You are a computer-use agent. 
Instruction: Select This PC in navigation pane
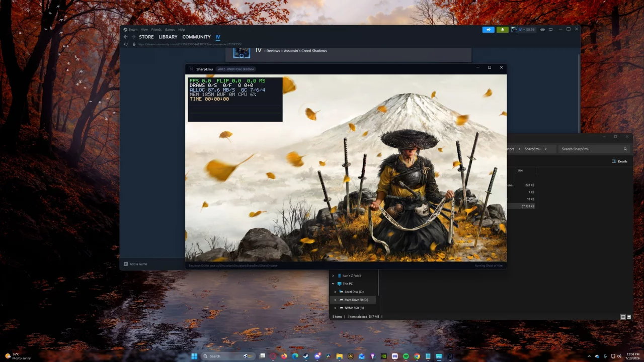point(345,284)
